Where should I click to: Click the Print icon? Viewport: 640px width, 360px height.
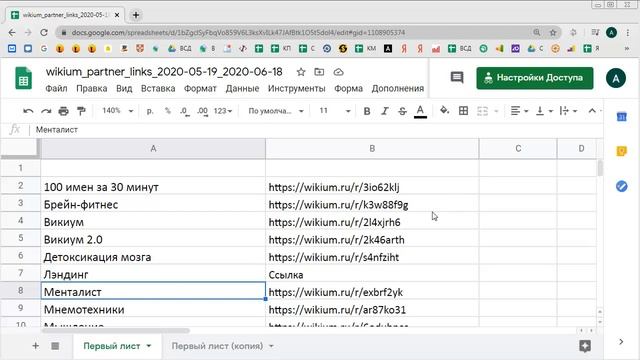[x=63, y=111]
